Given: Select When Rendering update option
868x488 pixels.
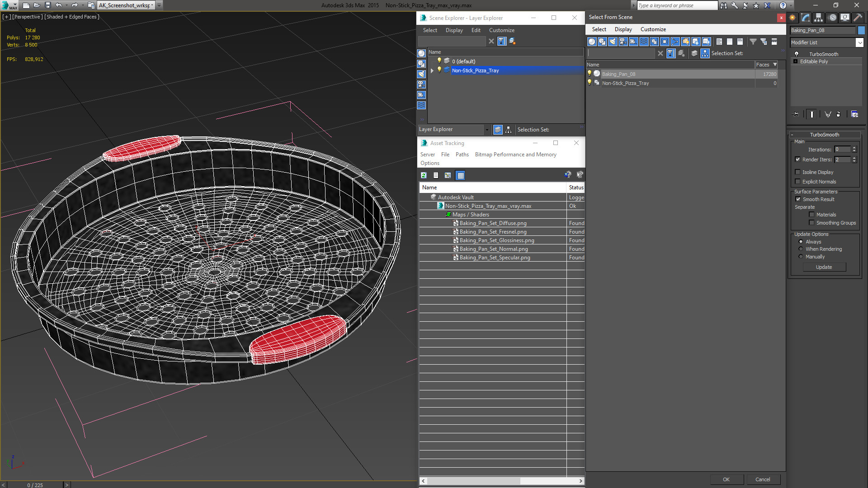Looking at the screenshot, I should 801,249.
